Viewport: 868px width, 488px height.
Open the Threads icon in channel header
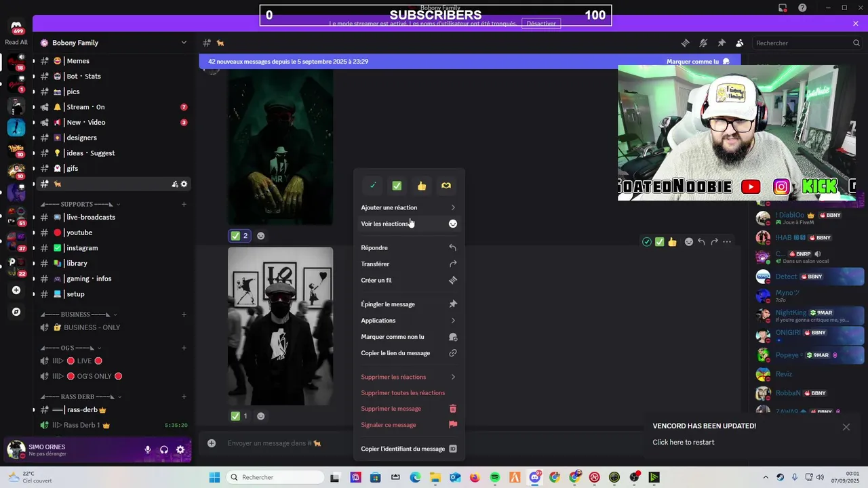[x=685, y=43]
